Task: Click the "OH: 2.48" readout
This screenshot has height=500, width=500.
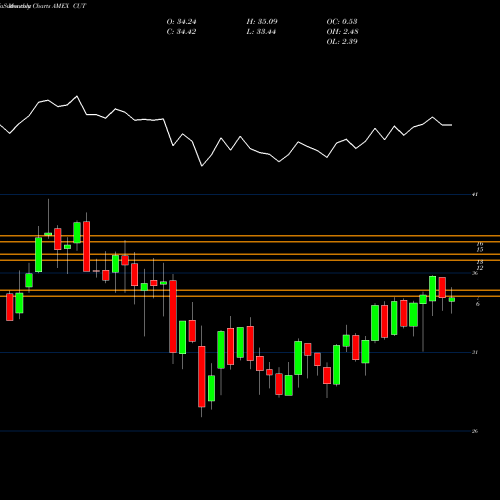Action: click(x=342, y=32)
